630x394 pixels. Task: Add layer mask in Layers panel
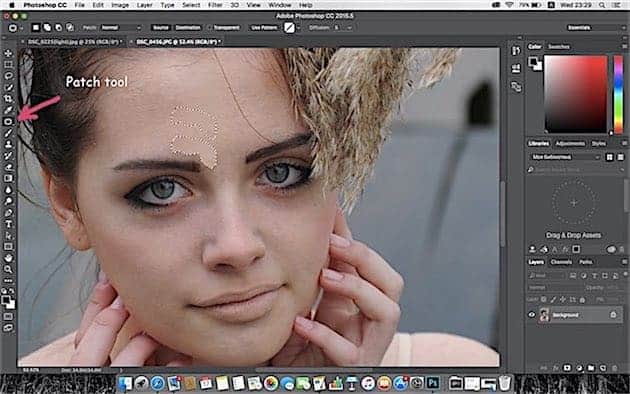click(x=567, y=367)
